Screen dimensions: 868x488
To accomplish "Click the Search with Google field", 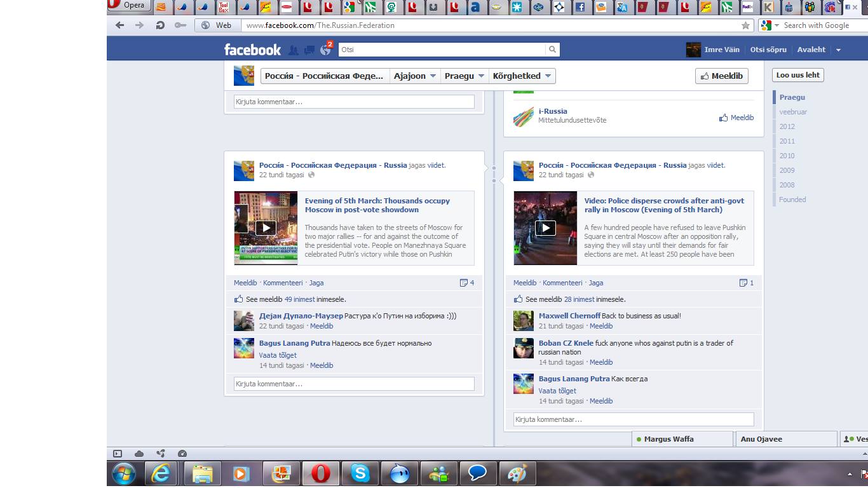I will tap(823, 25).
